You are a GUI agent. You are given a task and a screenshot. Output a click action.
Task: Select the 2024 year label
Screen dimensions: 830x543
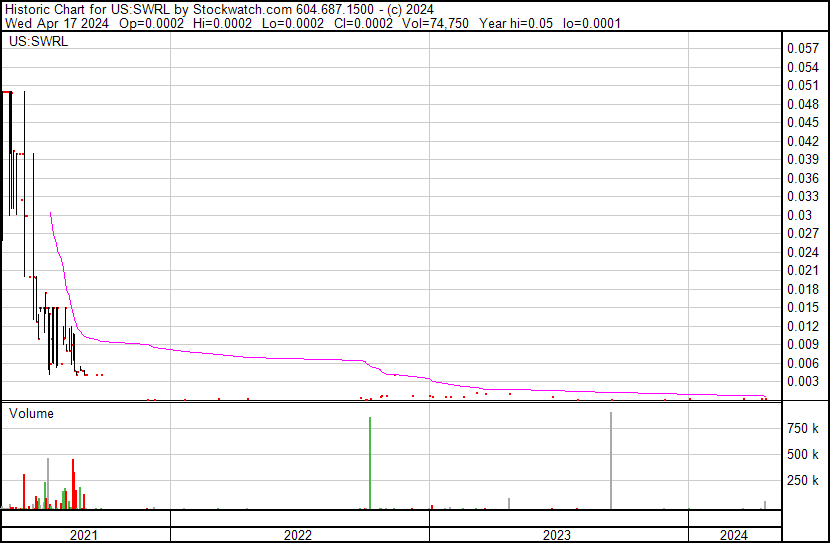coord(733,535)
